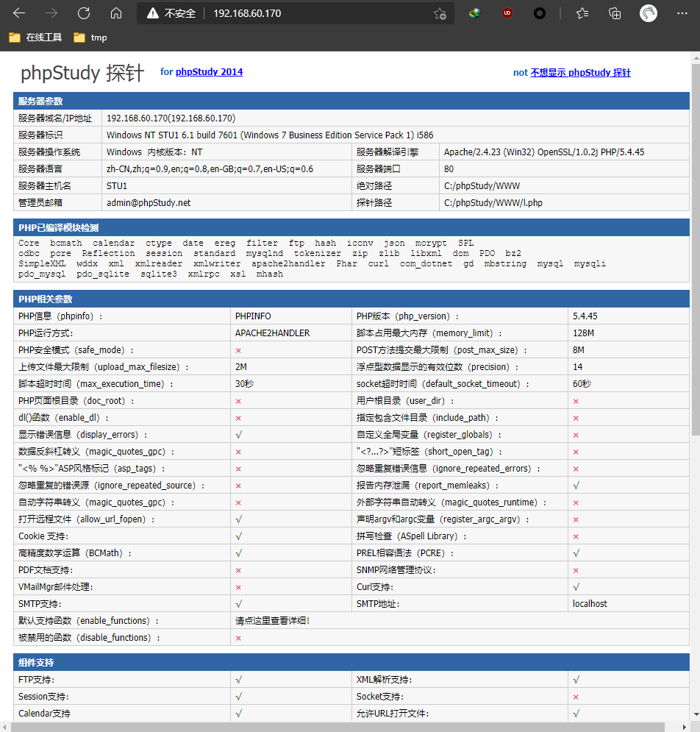700x732 pixels.
Task: Click the safe_mode cross mark
Action: (238, 351)
